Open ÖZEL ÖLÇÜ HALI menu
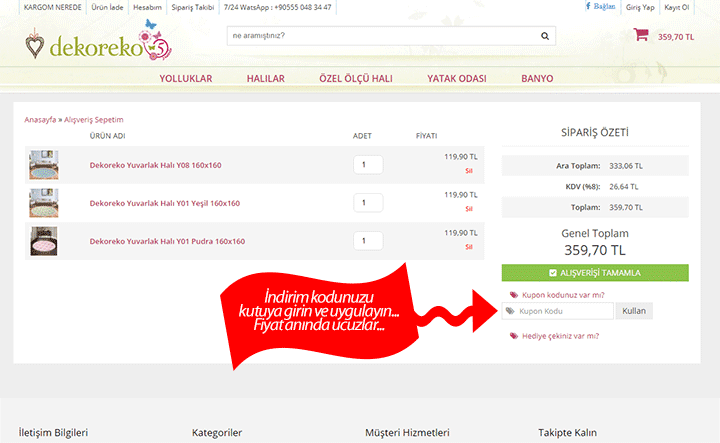The width and height of the screenshot is (720, 443). (x=356, y=79)
